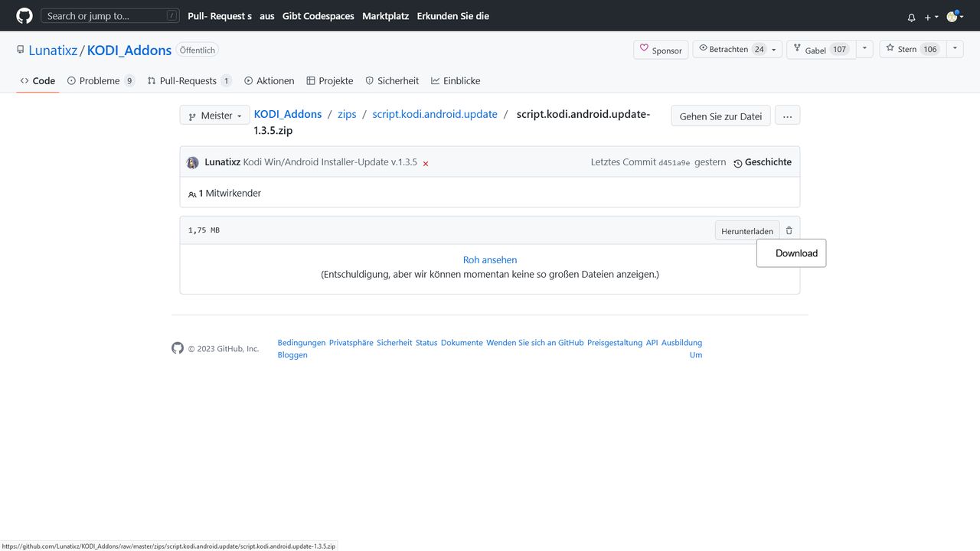Open Wenden Sie sich an GitHub link

(x=535, y=343)
